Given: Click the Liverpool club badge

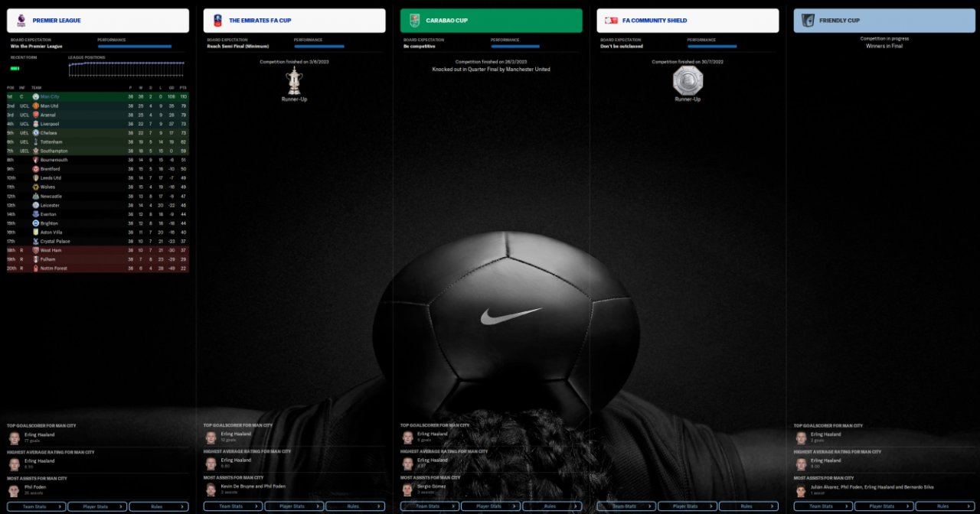Looking at the screenshot, I should click(x=36, y=124).
